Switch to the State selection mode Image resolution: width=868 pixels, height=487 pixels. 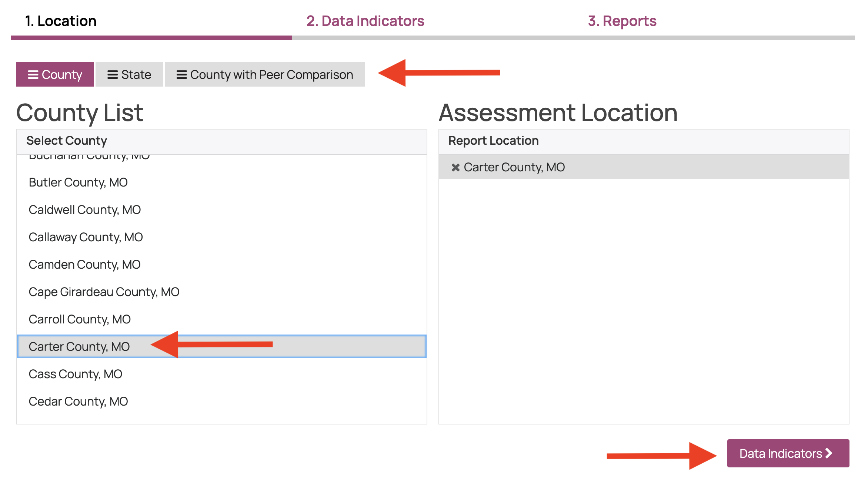click(129, 74)
